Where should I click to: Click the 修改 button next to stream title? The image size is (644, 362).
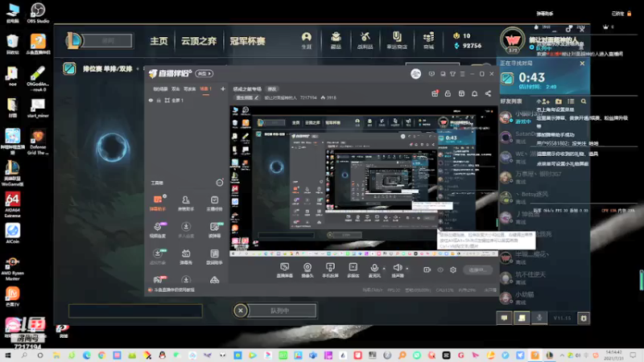click(272, 88)
